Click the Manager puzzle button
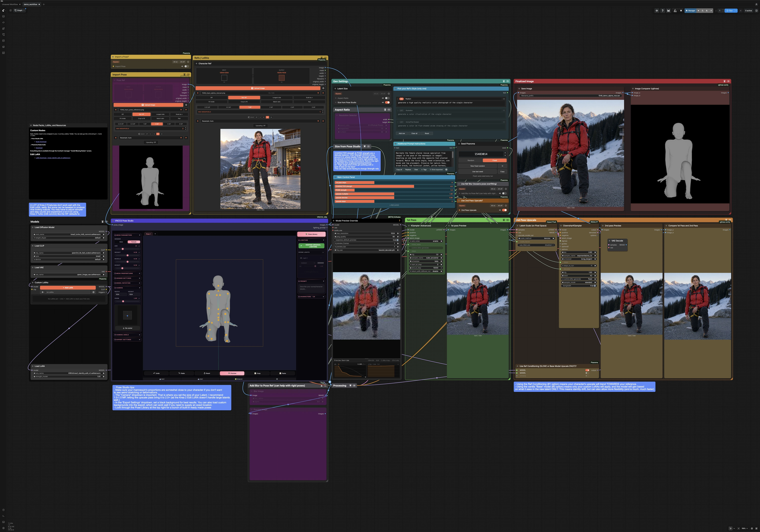 pos(690,11)
